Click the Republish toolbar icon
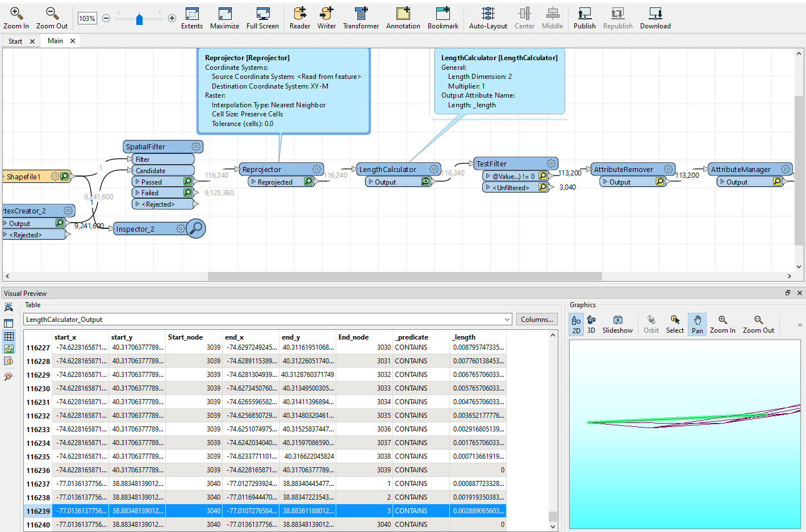 coord(617,18)
